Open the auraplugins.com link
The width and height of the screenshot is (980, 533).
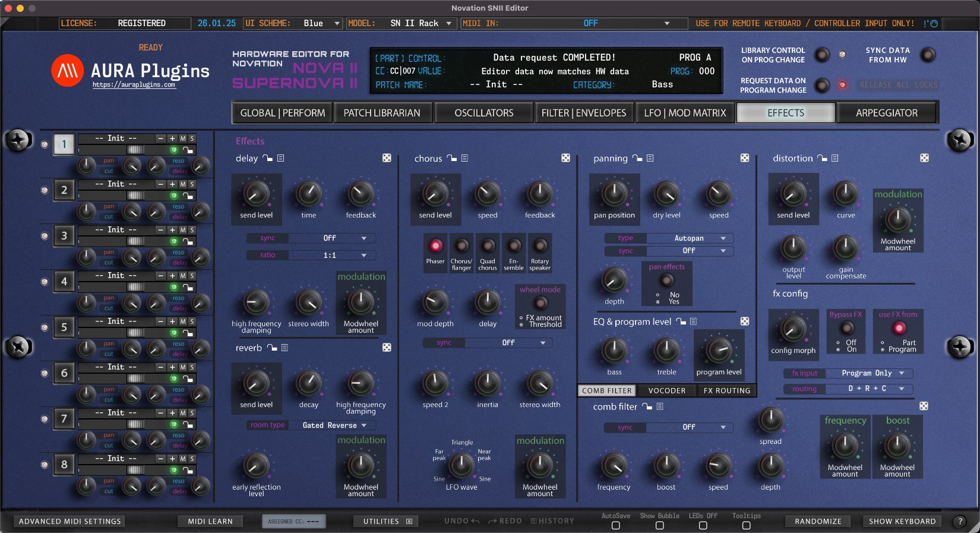134,85
